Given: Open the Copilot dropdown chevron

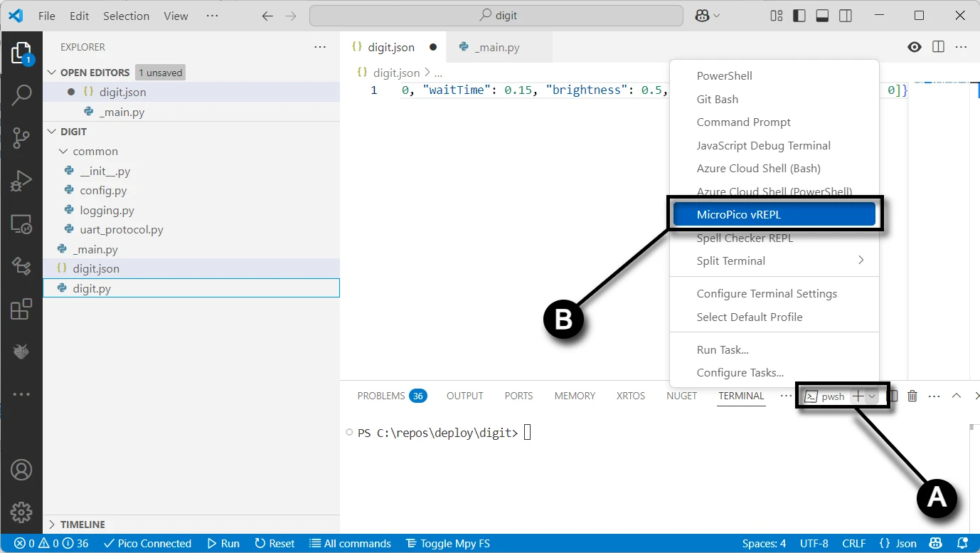Looking at the screenshot, I should (x=716, y=16).
